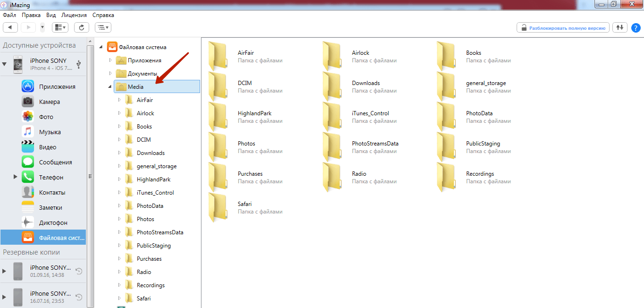Select the Recordings folder in tree
The height and width of the screenshot is (308, 644).
coord(151,285)
